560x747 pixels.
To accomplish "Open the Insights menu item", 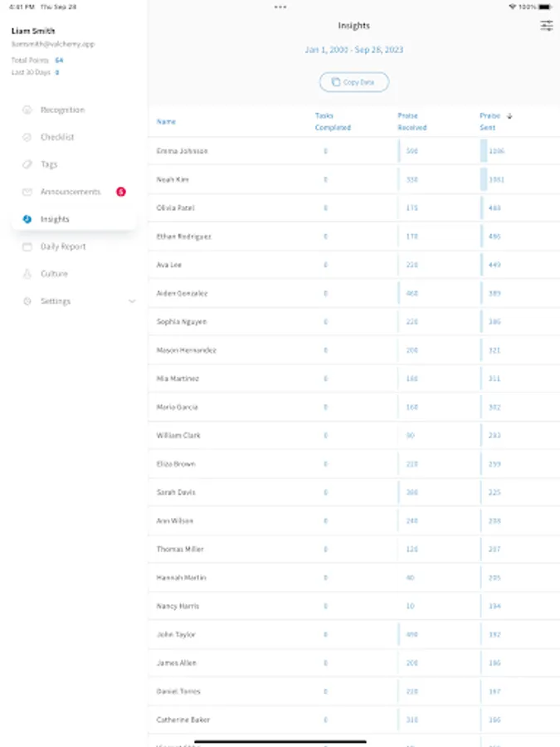I will click(x=55, y=219).
